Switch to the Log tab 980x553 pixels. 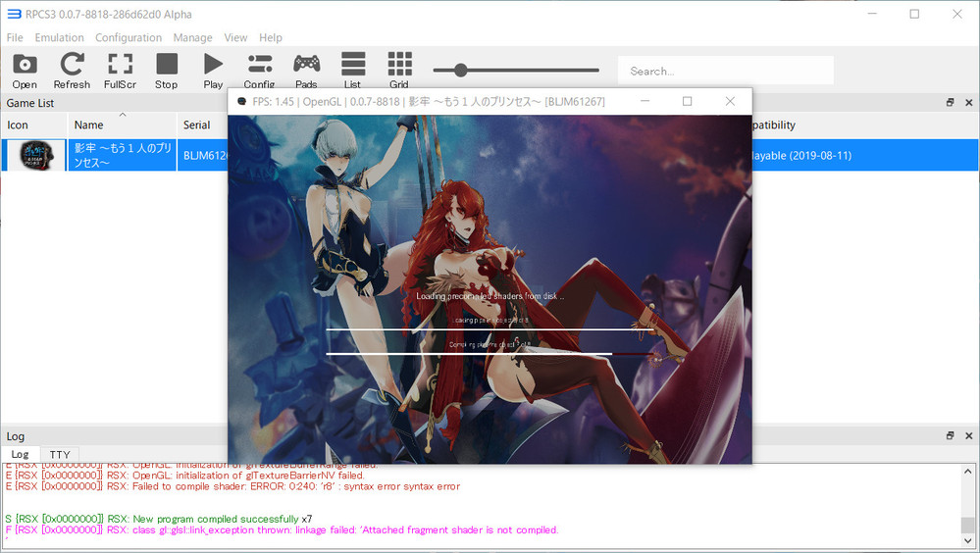[x=20, y=454]
